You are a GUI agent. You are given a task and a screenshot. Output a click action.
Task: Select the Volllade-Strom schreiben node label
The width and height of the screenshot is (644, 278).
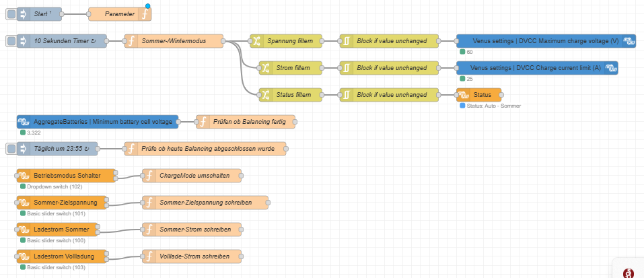point(194,256)
